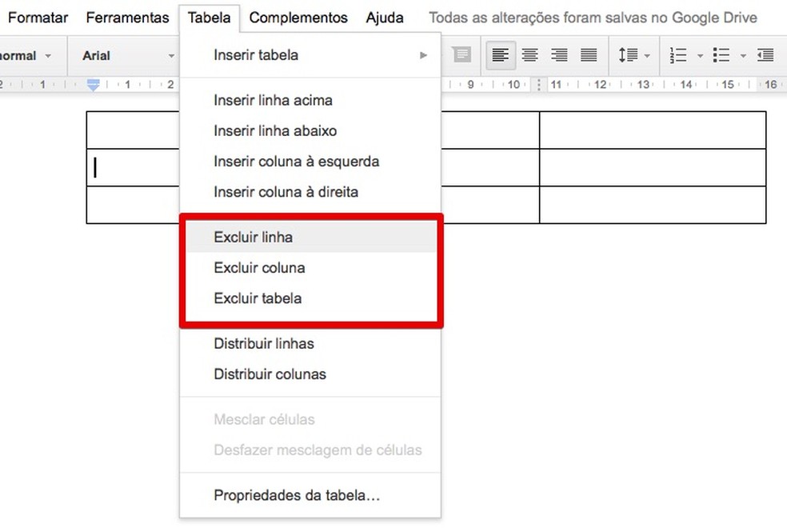Click the save status message
Image resolution: width=787 pixels, height=532 pixels.
coord(593,18)
